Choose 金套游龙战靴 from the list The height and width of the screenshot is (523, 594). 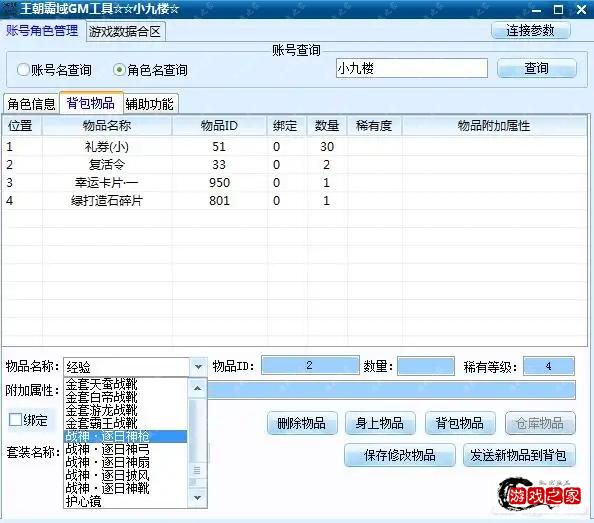pyautogui.click(x=125, y=410)
